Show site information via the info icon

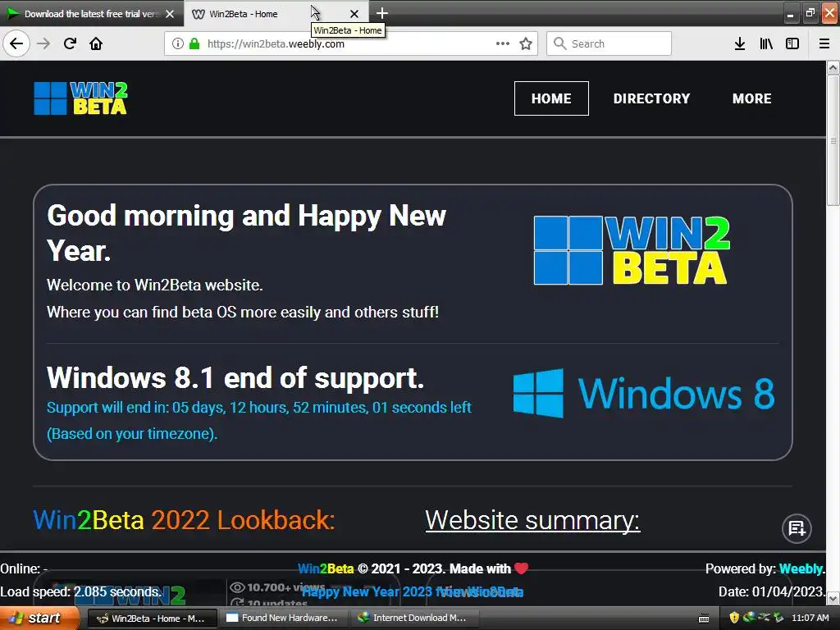coord(178,43)
